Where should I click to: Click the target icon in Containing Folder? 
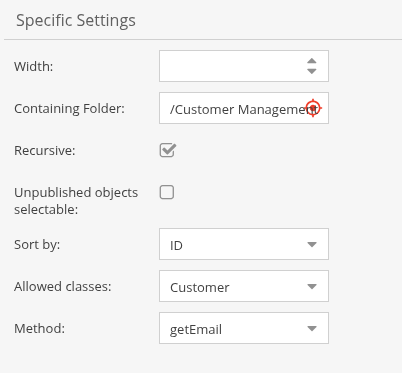point(313,108)
